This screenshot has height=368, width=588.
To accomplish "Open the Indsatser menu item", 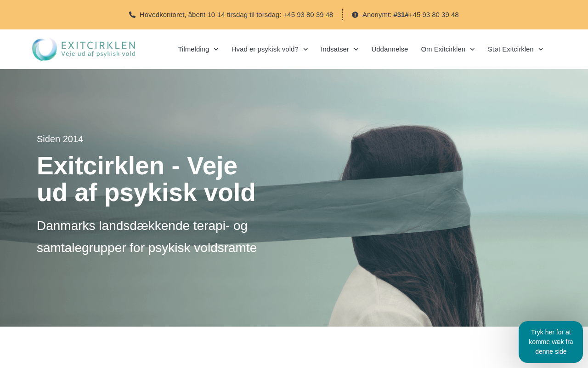I will (335, 49).
